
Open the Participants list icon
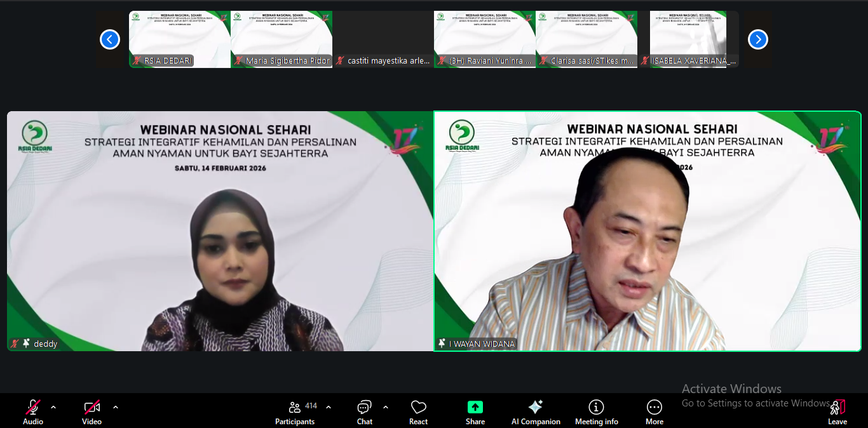[x=295, y=408]
